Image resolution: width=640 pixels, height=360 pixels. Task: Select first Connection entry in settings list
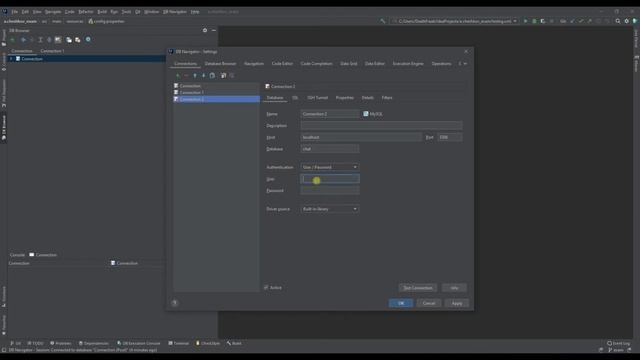coord(216,86)
